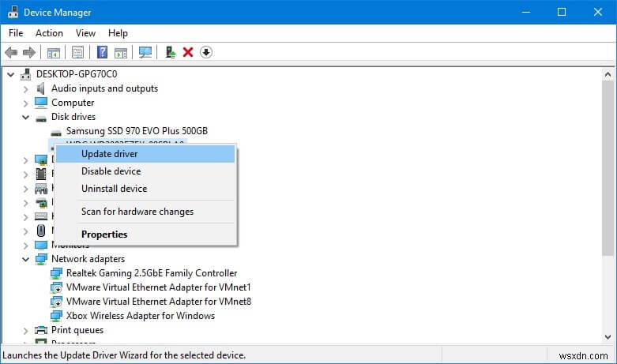
Task: Open the File menu
Action: pyautogui.click(x=16, y=33)
